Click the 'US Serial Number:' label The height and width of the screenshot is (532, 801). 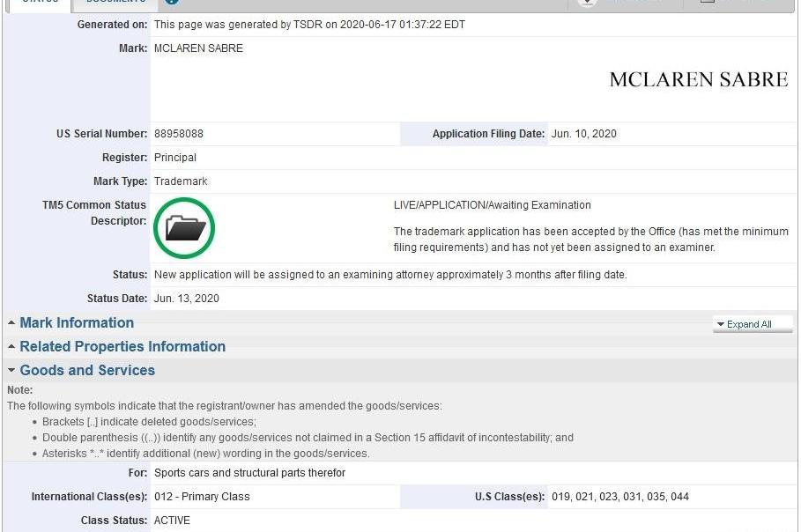[x=101, y=134]
